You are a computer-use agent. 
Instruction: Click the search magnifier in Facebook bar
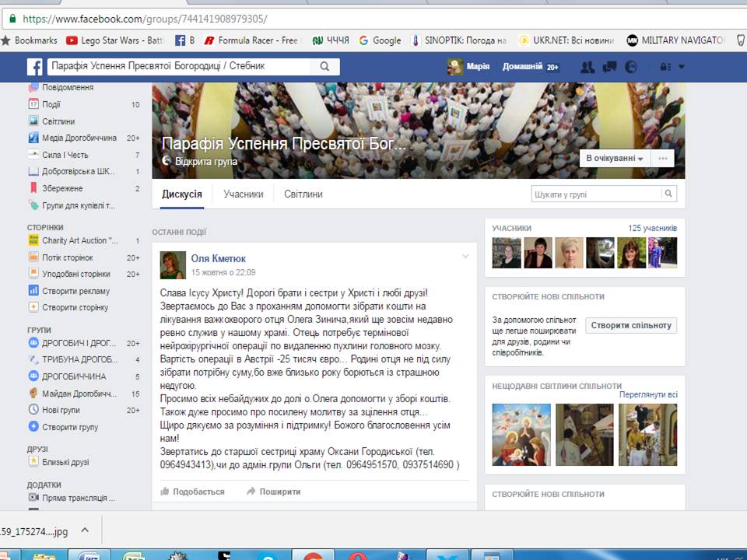click(324, 66)
